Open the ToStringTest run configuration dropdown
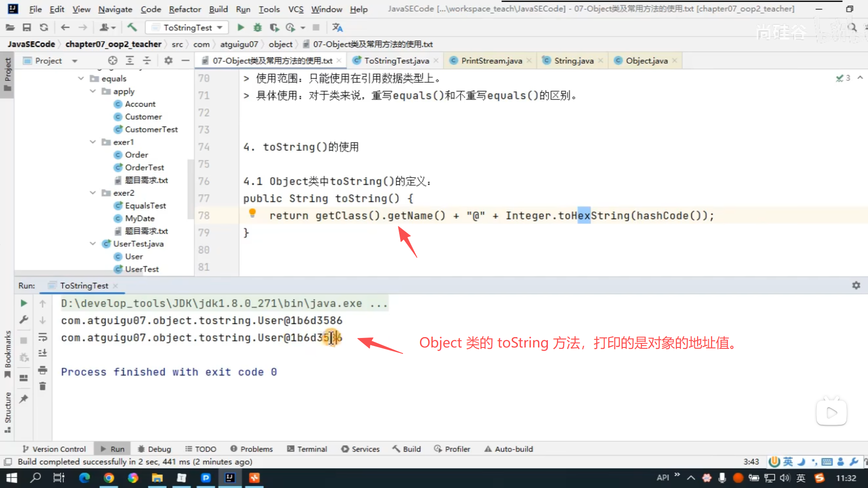The height and width of the screenshot is (488, 868). [188, 28]
